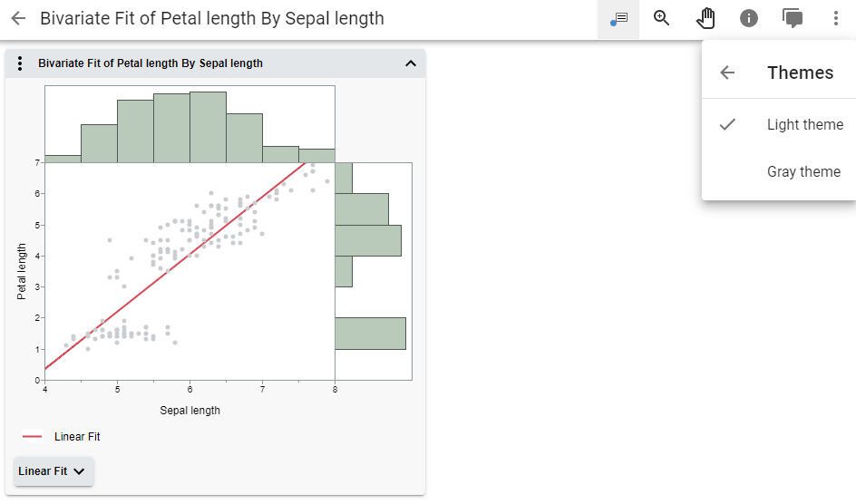Image resolution: width=856 pixels, height=504 pixels.
Task: Select Light theme option
Action: [804, 124]
